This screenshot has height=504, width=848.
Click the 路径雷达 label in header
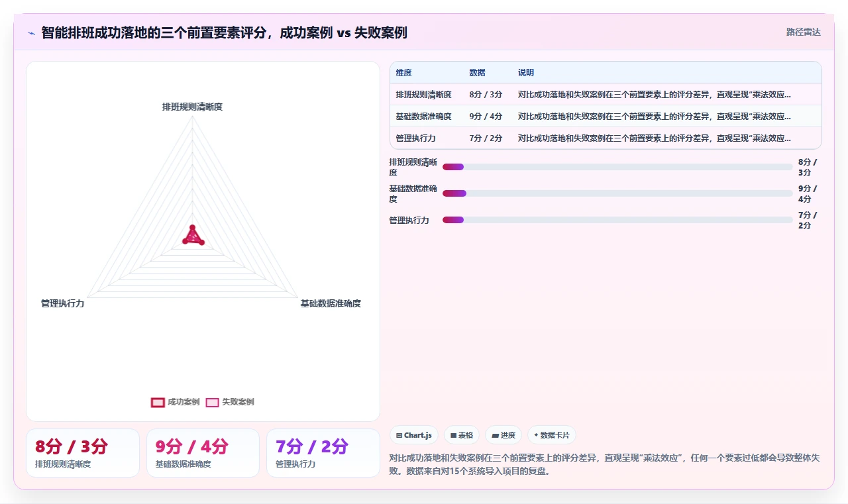(x=804, y=32)
